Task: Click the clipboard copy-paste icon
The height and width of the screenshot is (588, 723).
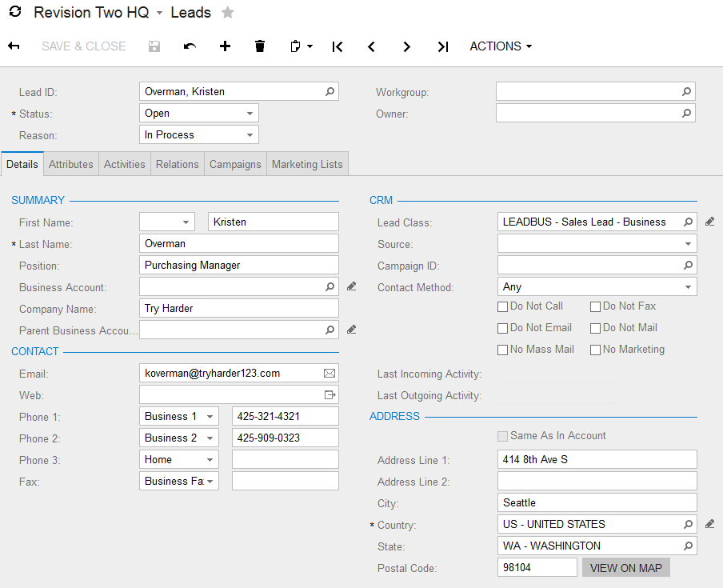Action: 296,46
